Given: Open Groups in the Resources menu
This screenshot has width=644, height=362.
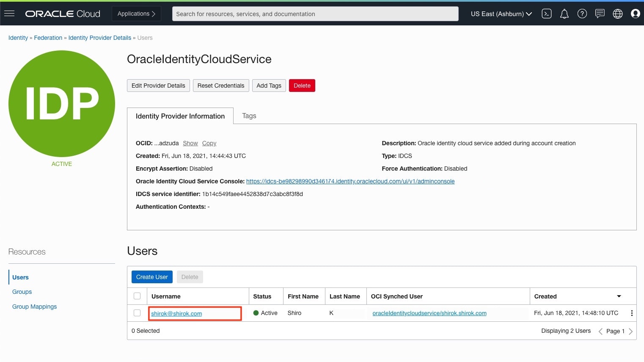Looking at the screenshot, I should pyautogui.click(x=22, y=292).
